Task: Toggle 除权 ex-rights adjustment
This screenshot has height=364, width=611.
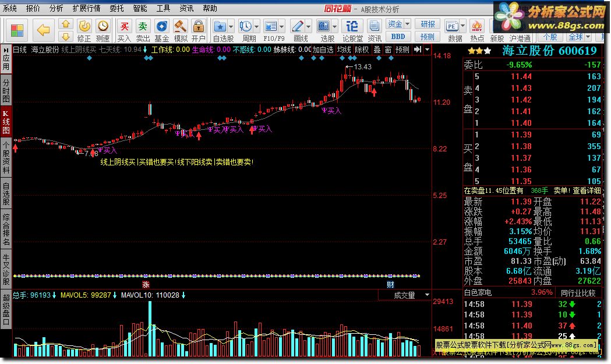Action: tap(362, 50)
